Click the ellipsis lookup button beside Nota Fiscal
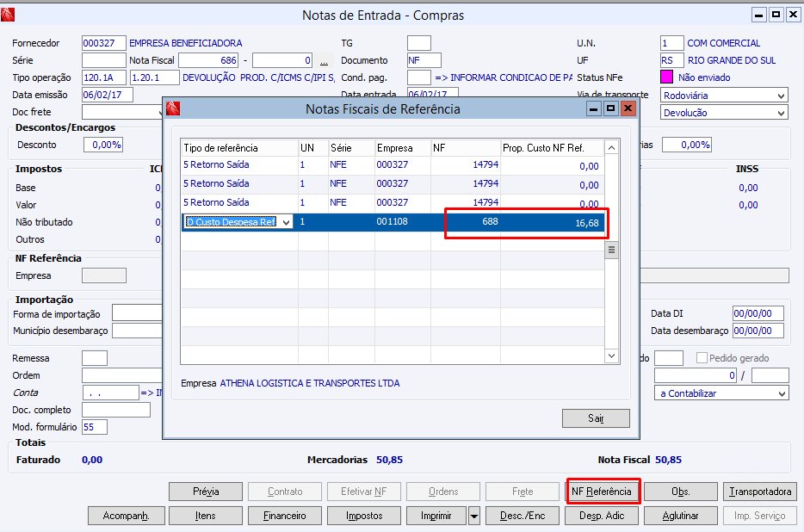 pyautogui.click(x=324, y=60)
